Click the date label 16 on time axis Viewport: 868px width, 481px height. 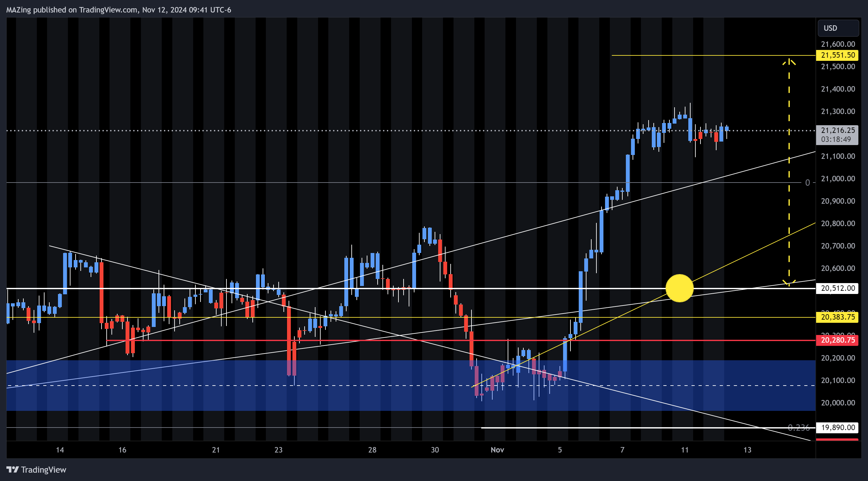coord(122,450)
